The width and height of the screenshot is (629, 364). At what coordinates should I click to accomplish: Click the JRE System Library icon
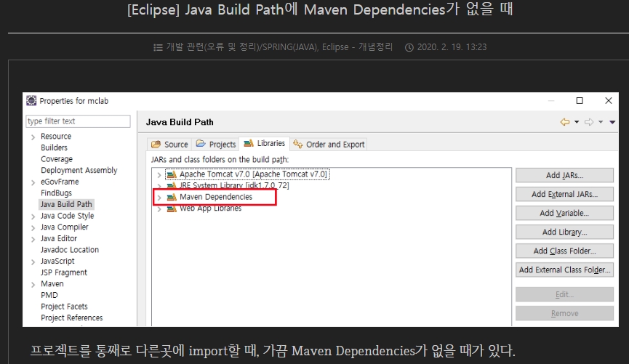(x=172, y=185)
